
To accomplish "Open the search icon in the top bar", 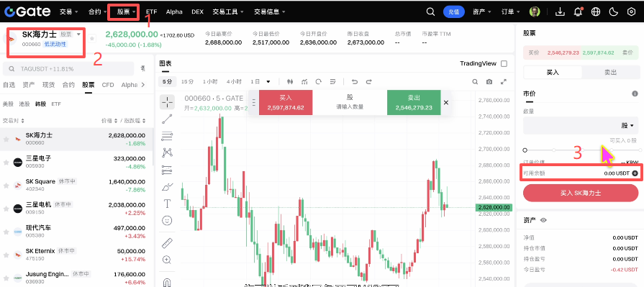I will [430, 12].
